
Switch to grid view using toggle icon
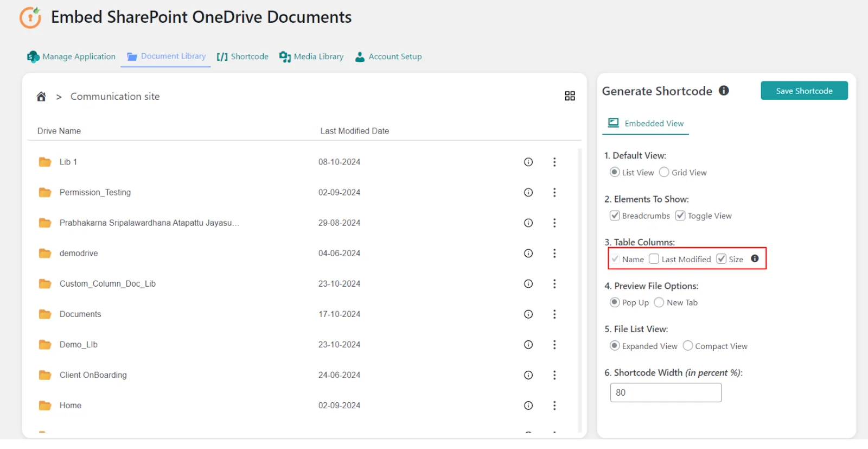570,96
